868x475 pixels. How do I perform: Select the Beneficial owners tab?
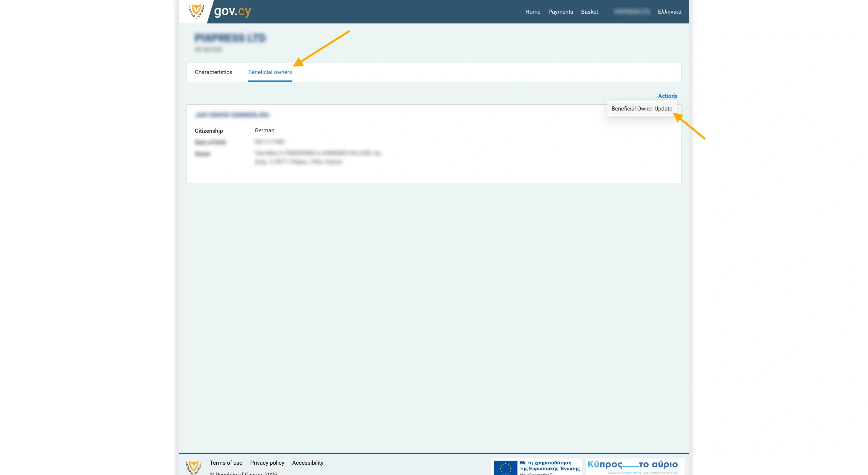[270, 72]
